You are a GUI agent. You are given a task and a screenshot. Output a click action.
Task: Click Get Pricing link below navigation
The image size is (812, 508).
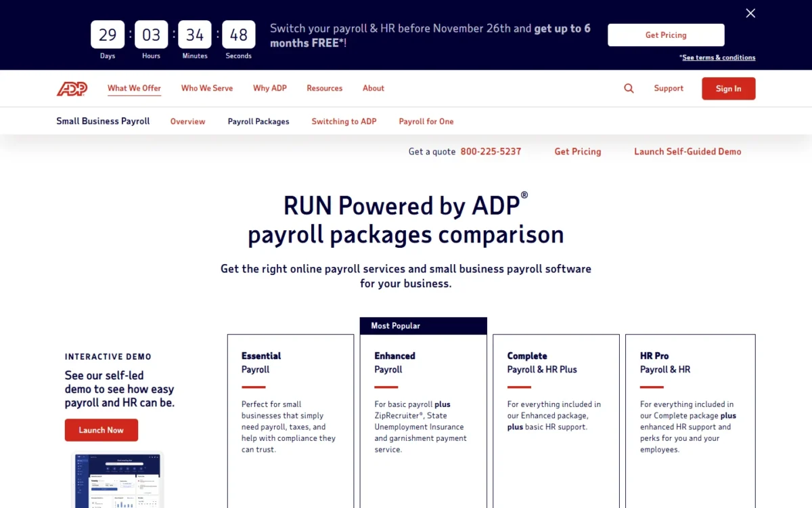click(x=578, y=152)
